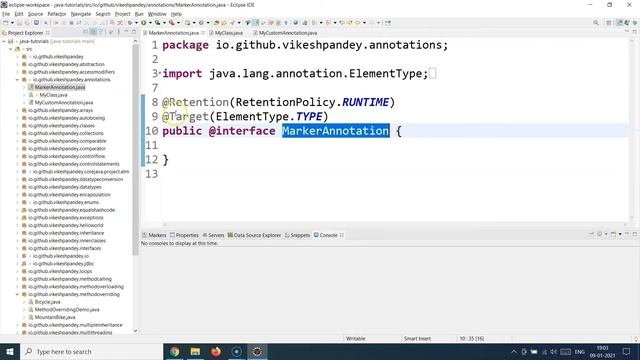Click the Save toolbar icon
The image size is (640, 360).
pos(19,23)
